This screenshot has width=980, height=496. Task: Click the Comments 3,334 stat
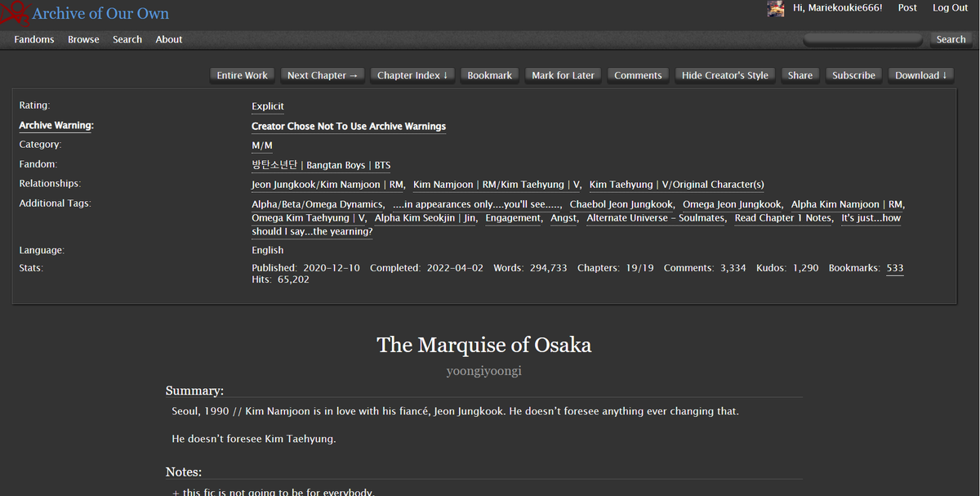point(705,268)
